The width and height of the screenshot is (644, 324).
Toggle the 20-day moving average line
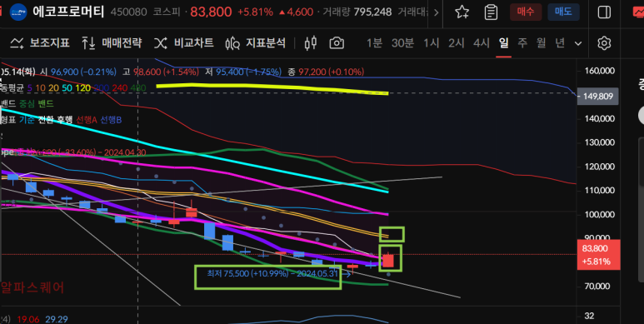coord(53,87)
